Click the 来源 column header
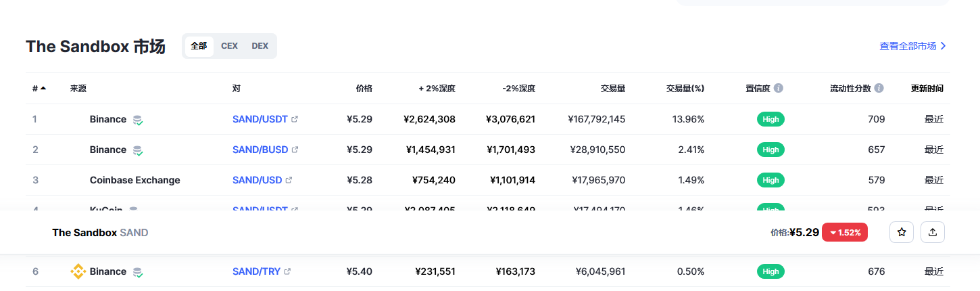The image size is (980, 291). pyautogui.click(x=78, y=88)
